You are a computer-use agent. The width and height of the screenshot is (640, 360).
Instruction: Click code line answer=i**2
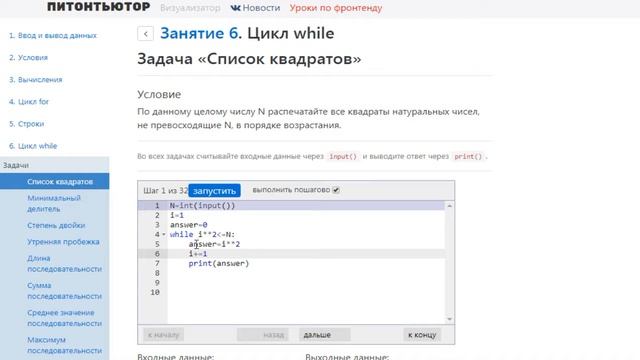(x=214, y=244)
